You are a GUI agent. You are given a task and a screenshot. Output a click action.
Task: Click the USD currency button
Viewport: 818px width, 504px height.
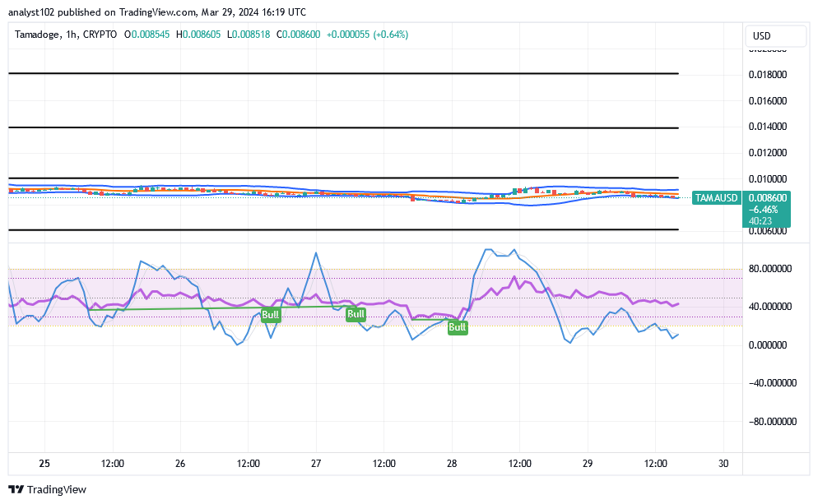(x=775, y=36)
